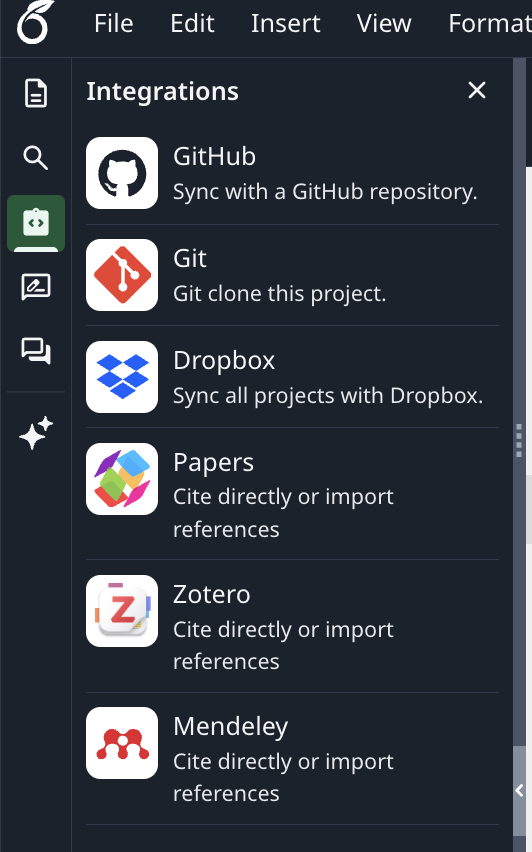
Task: Click the GitHub octocat icon
Action: click(122, 173)
